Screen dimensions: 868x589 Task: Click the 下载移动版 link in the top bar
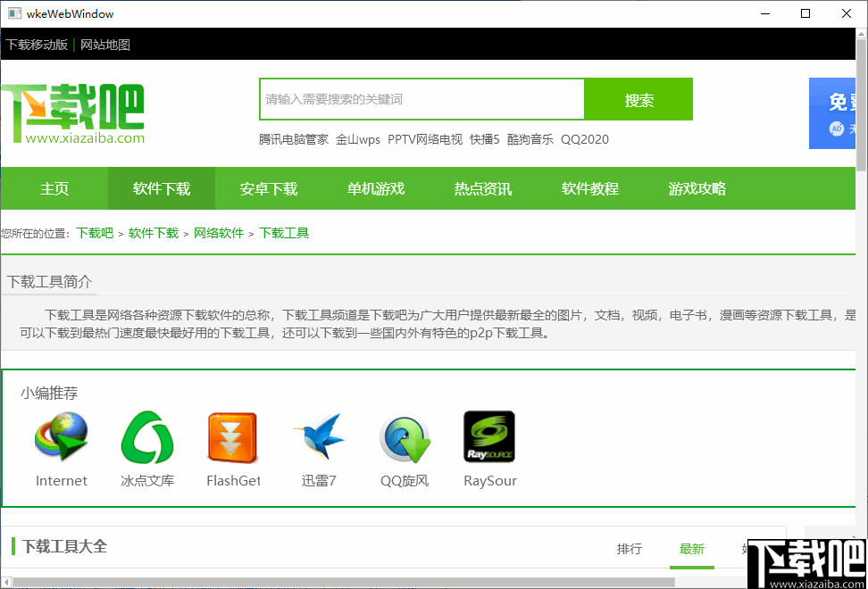click(x=36, y=44)
